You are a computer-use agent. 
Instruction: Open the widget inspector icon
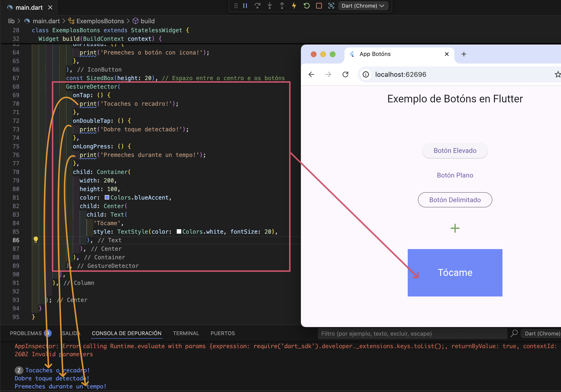tap(331, 6)
